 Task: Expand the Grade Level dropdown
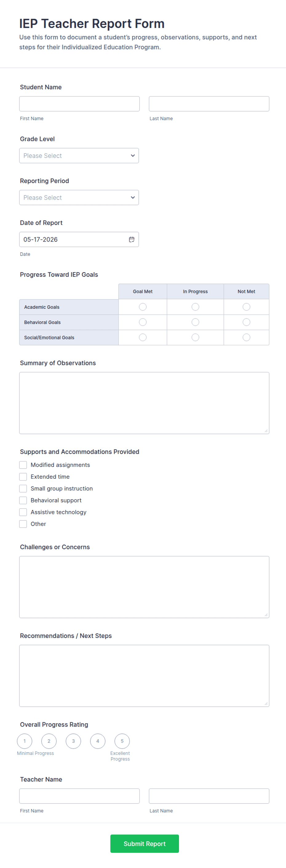(x=79, y=156)
